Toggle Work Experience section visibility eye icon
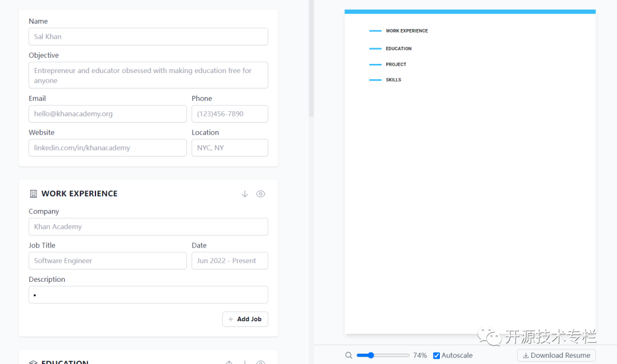This screenshot has width=617, height=364. point(261,194)
